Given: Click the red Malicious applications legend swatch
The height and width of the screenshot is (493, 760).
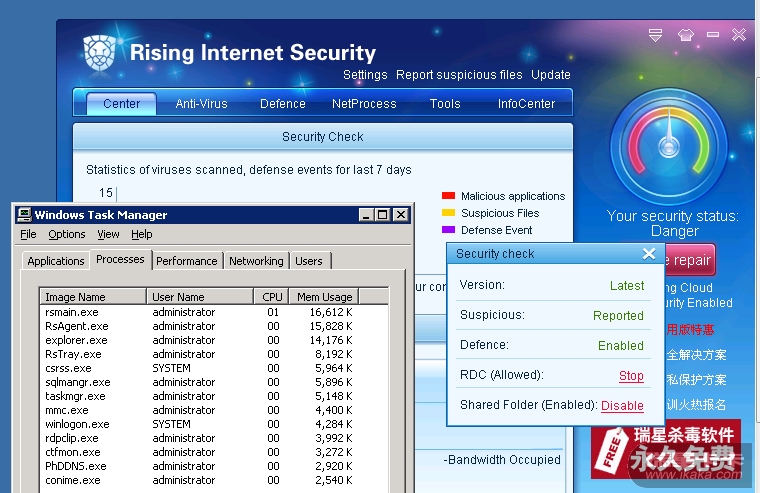Looking at the screenshot, I should click(x=448, y=196).
